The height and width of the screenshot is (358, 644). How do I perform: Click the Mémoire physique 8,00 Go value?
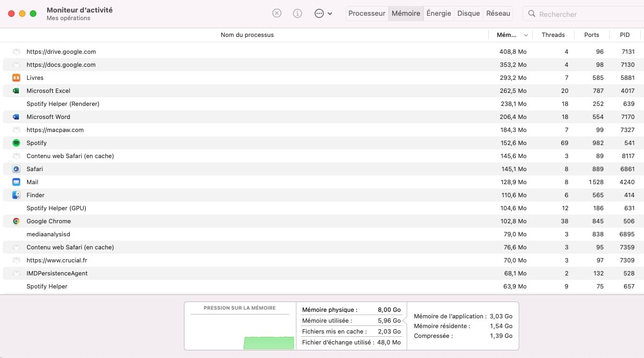coord(390,310)
